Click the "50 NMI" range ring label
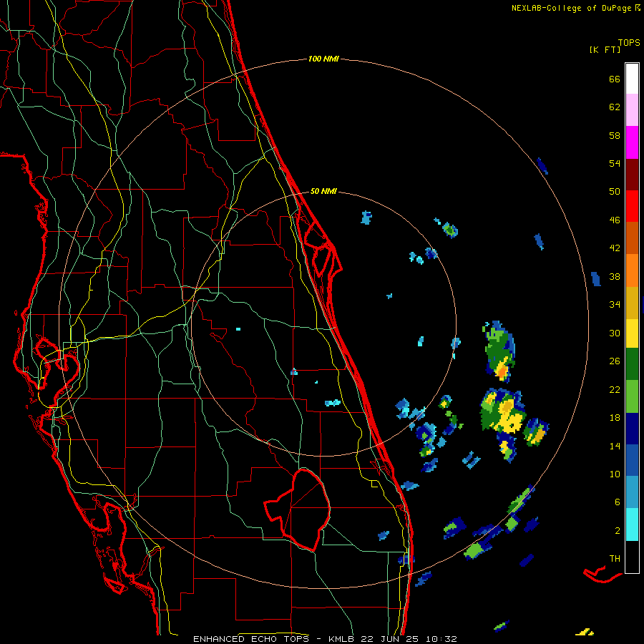The image size is (644, 644). click(x=323, y=191)
